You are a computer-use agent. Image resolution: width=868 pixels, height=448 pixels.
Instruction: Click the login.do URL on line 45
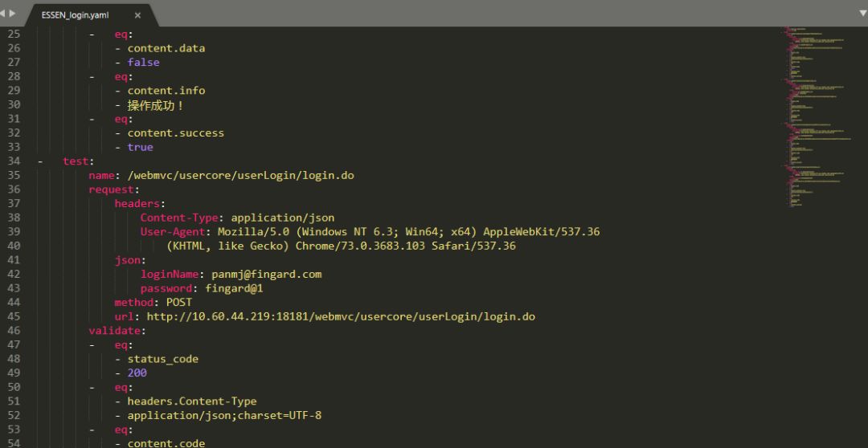pos(341,316)
